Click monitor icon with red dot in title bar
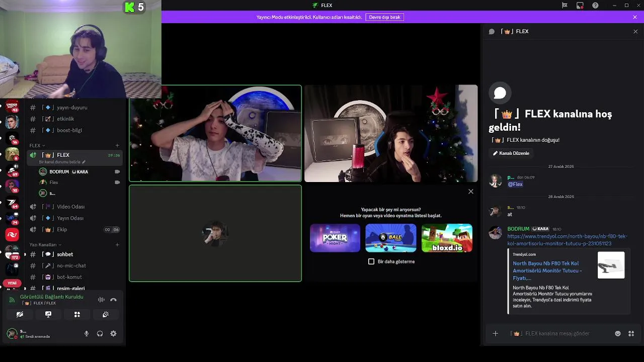Screen dimensions: 644x362 pyautogui.click(x=580, y=5)
